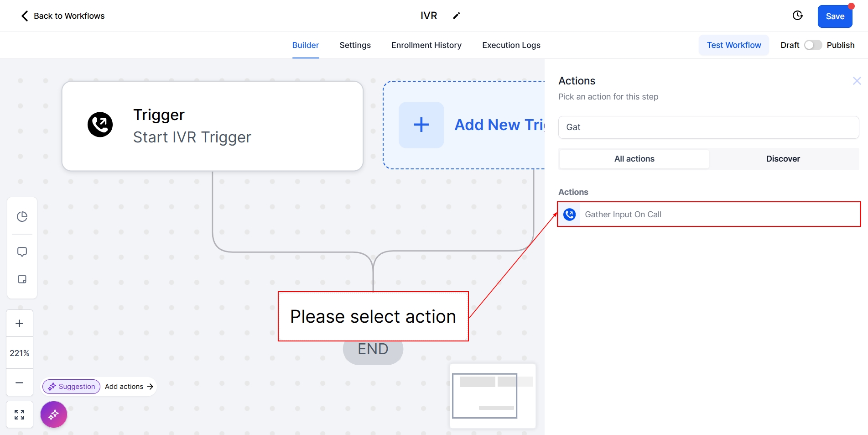View the Execution Logs tab
The height and width of the screenshot is (435, 868).
click(511, 45)
